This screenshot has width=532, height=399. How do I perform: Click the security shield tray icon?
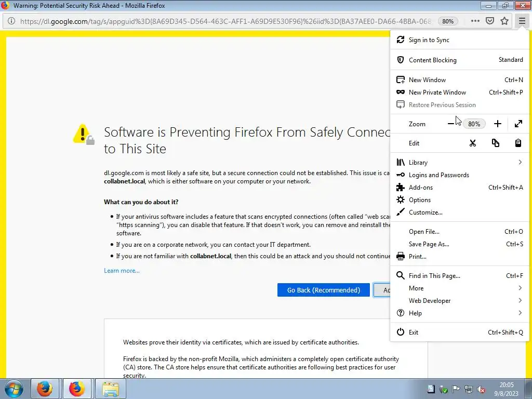click(x=444, y=390)
